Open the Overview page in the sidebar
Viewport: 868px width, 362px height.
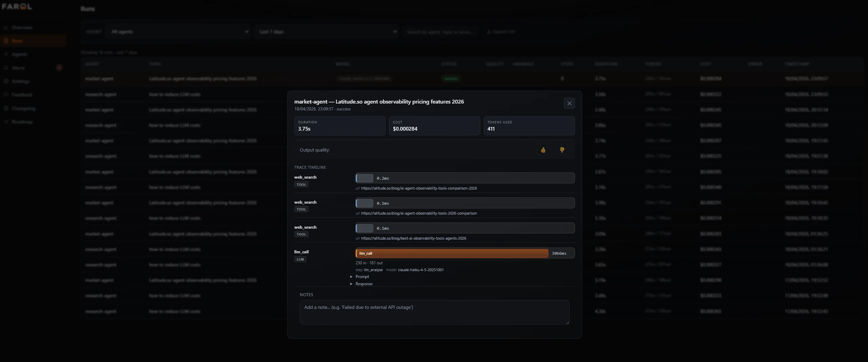coord(33,27)
